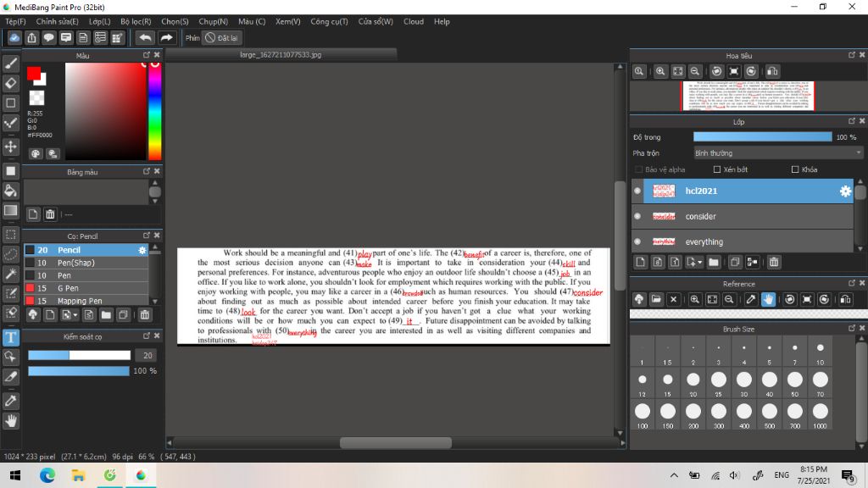Image resolution: width=868 pixels, height=488 pixels.
Task: Open the Cloud menu
Action: pyautogui.click(x=414, y=21)
